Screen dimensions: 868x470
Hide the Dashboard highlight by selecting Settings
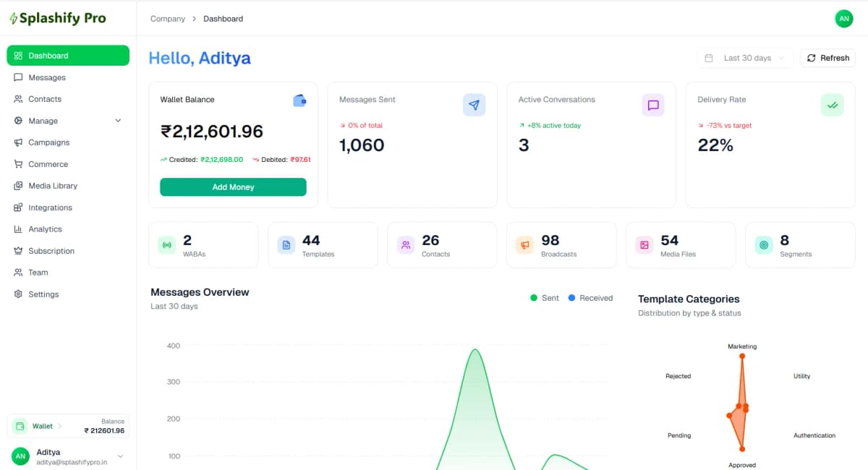coord(41,294)
